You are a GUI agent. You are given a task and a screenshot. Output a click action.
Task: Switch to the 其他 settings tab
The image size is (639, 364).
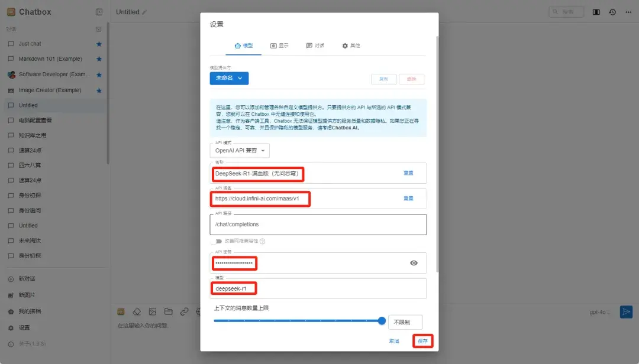point(351,45)
